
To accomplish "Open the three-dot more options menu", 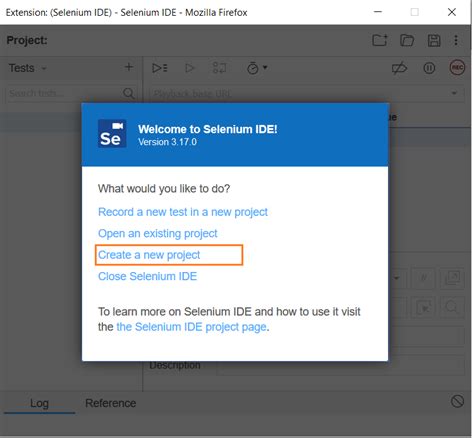I will [x=456, y=40].
